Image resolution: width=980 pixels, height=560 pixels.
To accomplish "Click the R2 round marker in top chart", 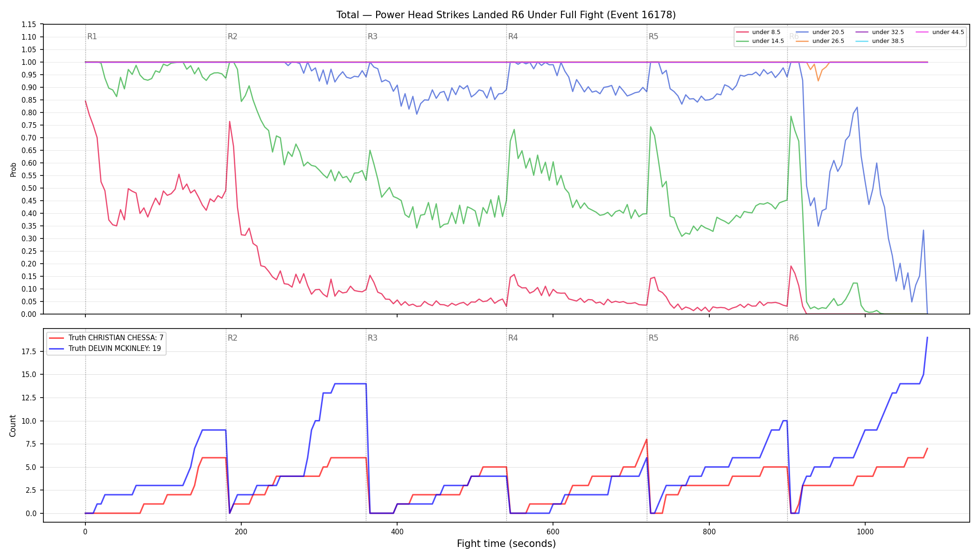I will point(232,36).
